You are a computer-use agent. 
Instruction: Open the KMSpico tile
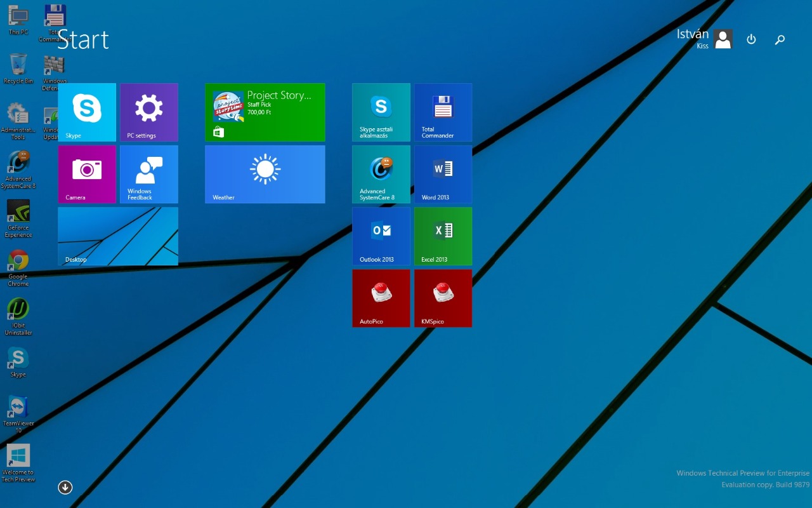click(443, 298)
